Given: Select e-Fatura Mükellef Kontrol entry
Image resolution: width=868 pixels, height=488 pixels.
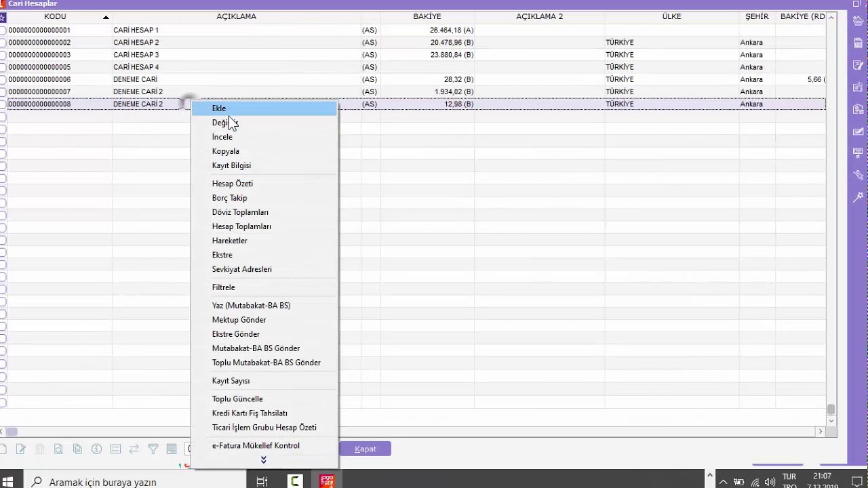Looking at the screenshot, I should (x=264, y=446).
